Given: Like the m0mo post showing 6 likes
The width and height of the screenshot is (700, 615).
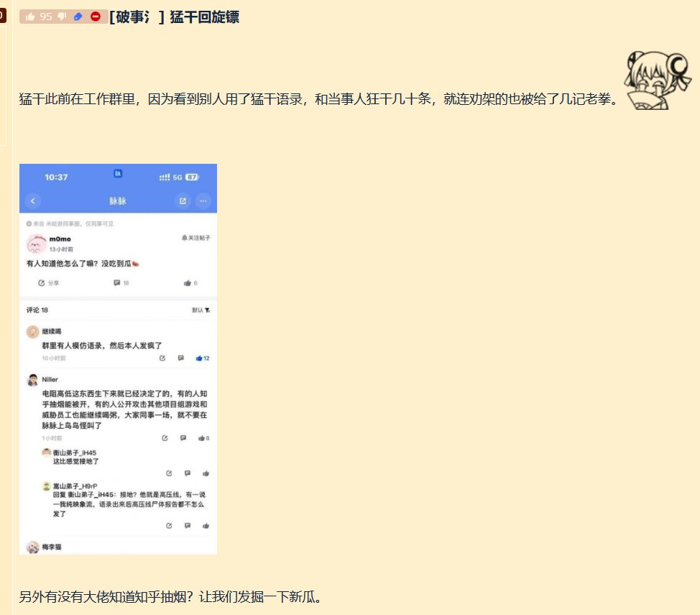Looking at the screenshot, I should point(190,283).
